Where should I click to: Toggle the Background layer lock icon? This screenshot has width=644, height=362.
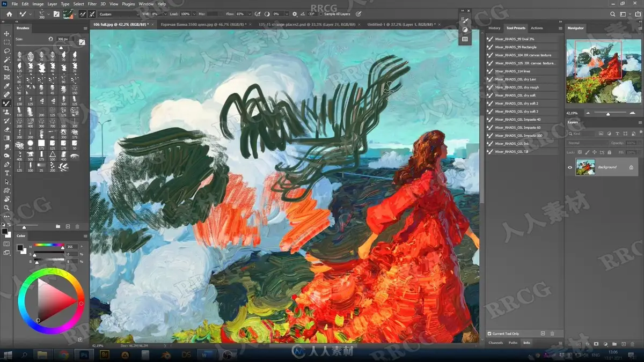tap(631, 167)
